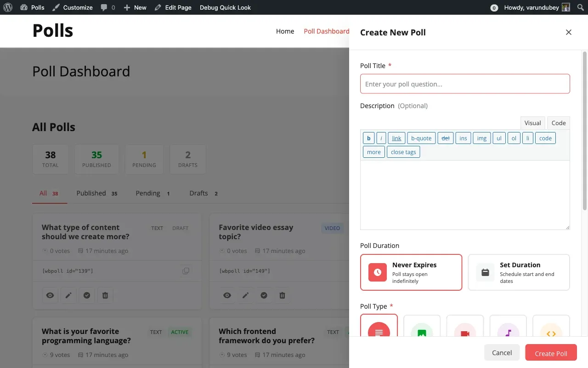Image resolution: width=588 pixels, height=368 pixels.
Task: Insert a link with the link button
Action: [396, 138]
